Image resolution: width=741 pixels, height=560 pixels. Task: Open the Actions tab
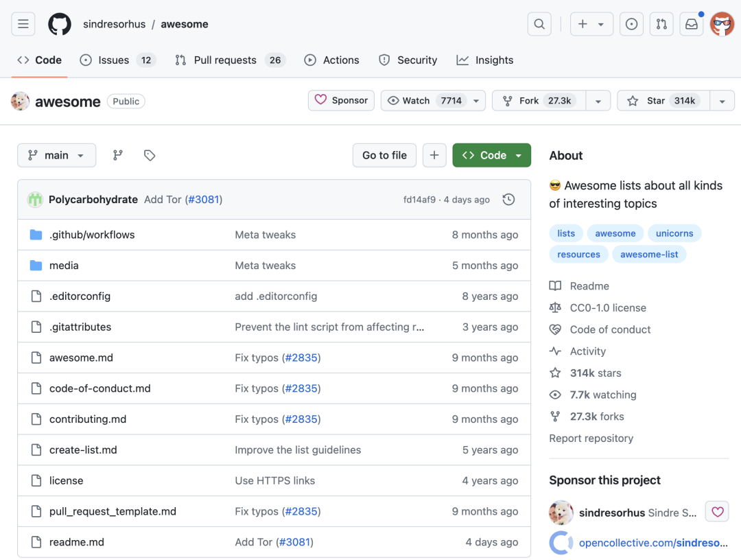tap(332, 60)
